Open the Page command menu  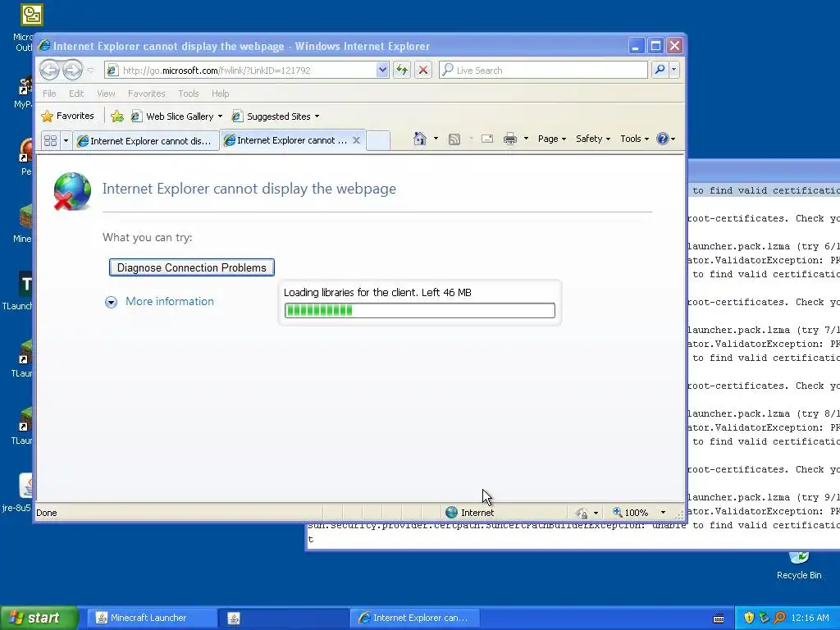click(552, 139)
